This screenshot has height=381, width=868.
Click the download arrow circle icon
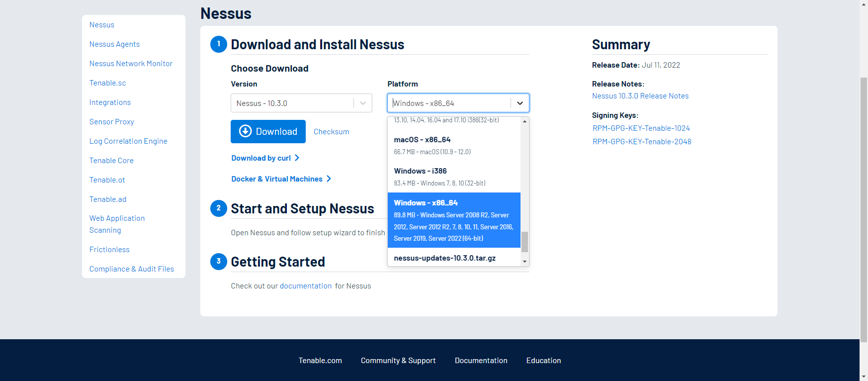(x=245, y=131)
